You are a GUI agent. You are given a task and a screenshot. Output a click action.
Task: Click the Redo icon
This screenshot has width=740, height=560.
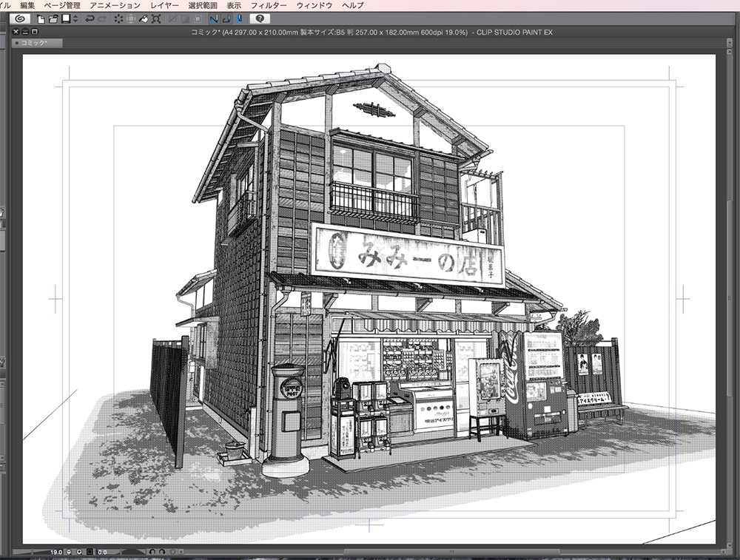pyautogui.click(x=101, y=20)
